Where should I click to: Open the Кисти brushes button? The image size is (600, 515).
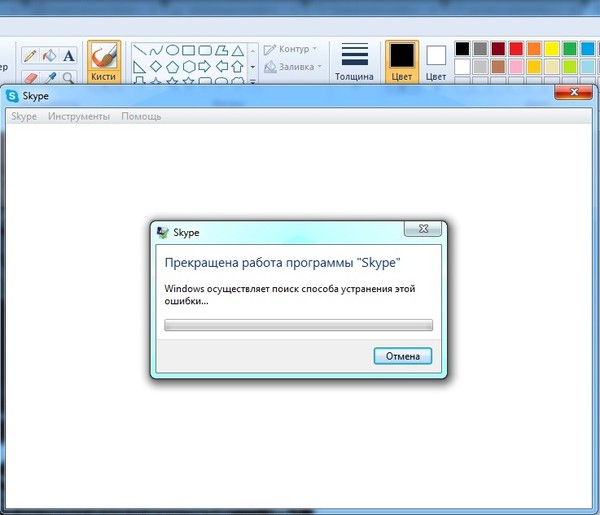[104, 62]
